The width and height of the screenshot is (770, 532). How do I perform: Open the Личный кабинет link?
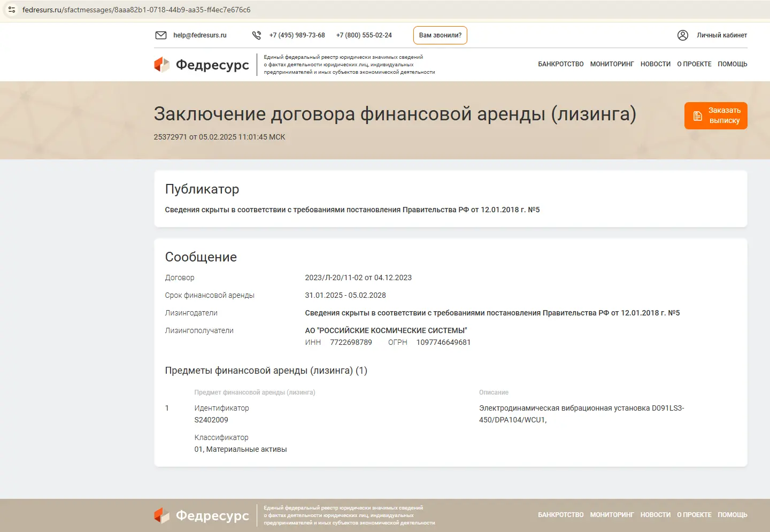722,35
